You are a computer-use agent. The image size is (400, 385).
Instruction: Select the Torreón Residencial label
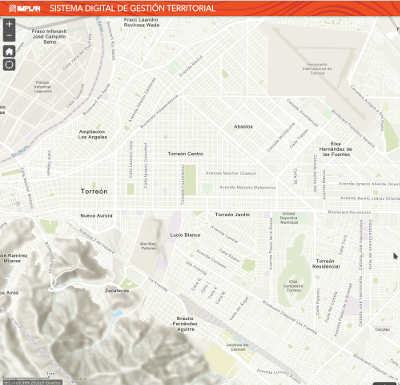(326, 264)
